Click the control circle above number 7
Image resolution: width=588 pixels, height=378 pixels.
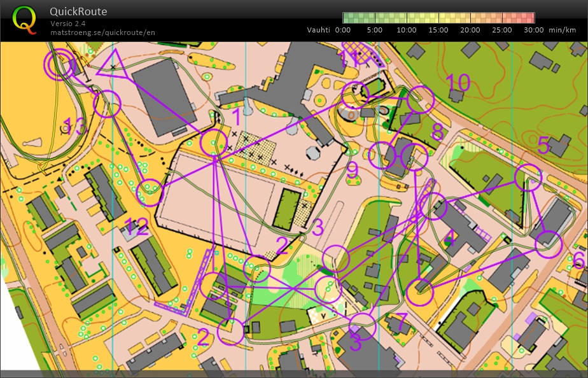pos(419,292)
